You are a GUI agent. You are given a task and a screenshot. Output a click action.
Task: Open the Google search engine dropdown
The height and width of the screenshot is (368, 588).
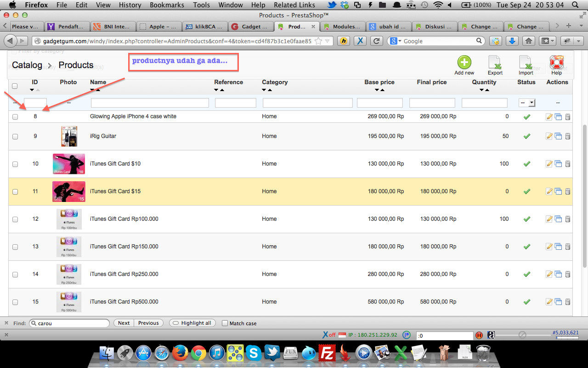(x=395, y=41)
